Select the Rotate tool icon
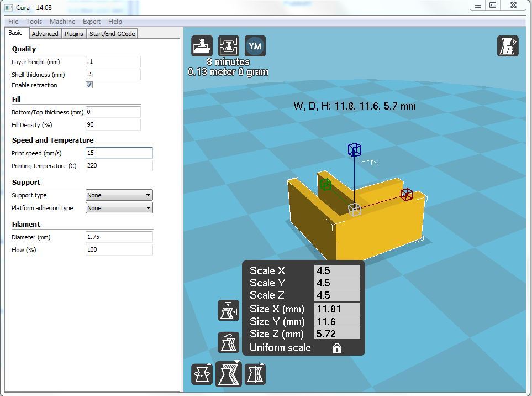Viewport: 532px width, 396px height. 202,374
